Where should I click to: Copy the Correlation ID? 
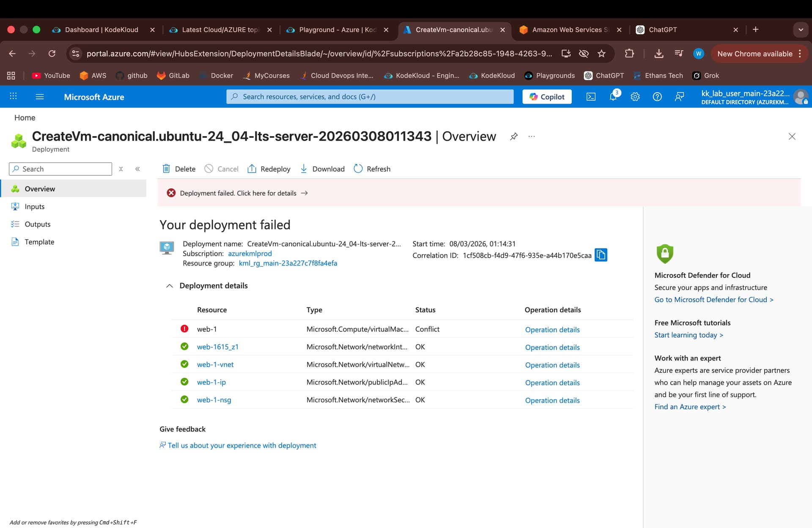tap(601, 255)
